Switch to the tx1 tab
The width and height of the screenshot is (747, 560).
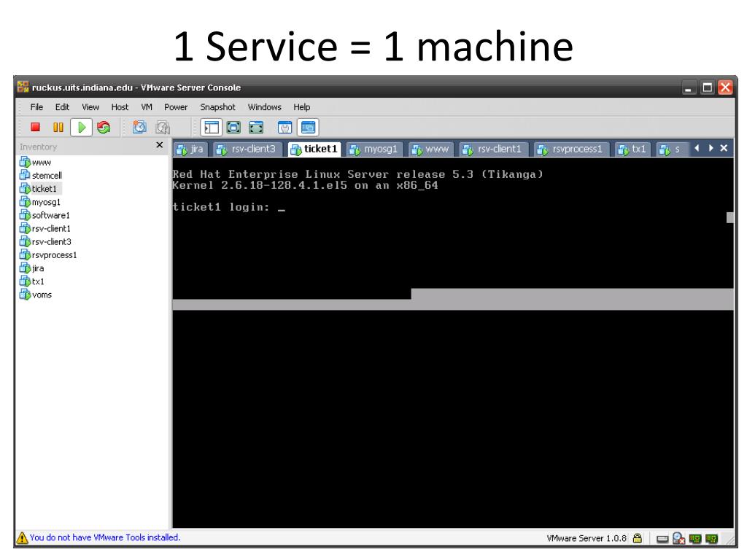coord(632,149)
